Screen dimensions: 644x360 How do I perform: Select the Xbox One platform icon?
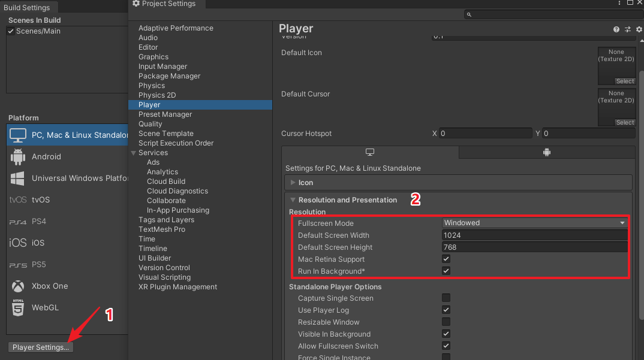[17, 286]
